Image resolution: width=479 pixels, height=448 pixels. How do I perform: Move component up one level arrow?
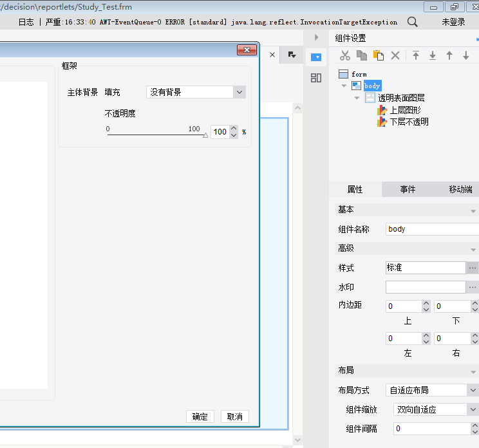tap(449, 55)
